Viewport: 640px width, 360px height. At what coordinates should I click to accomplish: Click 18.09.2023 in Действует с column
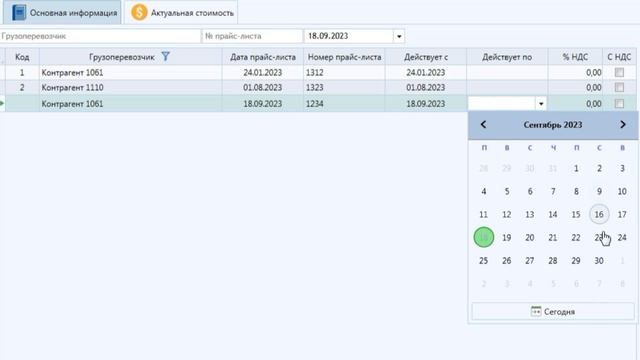426,104
